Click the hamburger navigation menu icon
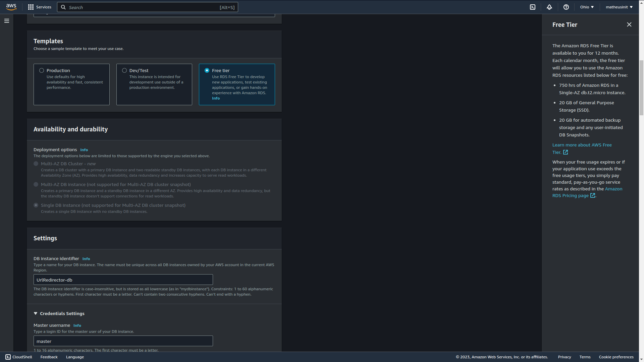The image size is (644, 362). click(x=7, y=21)
